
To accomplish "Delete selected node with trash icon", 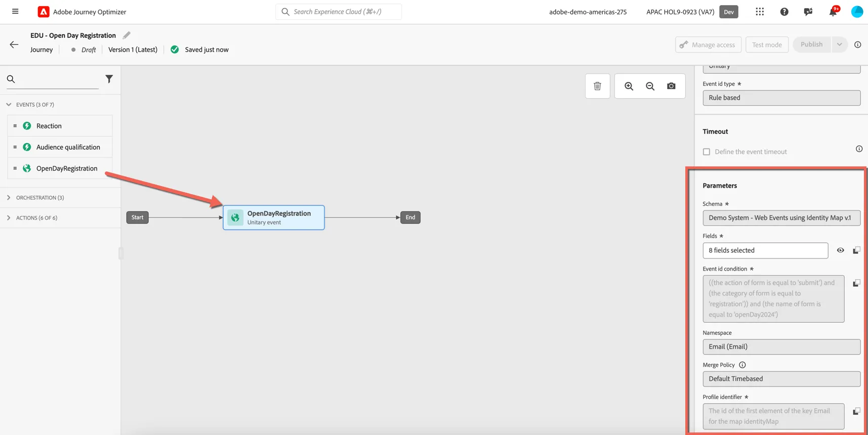I will [x=597, y=86].
